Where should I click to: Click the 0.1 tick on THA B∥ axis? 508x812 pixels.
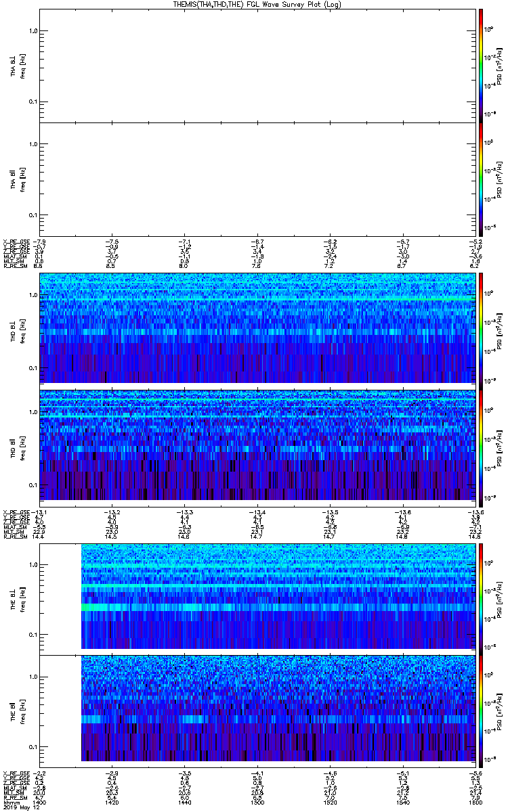pos(33,215)
